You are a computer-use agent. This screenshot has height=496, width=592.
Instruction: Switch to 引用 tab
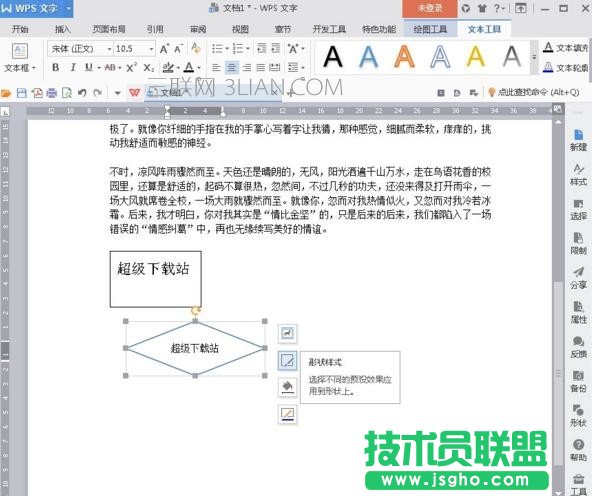(155, 29)
